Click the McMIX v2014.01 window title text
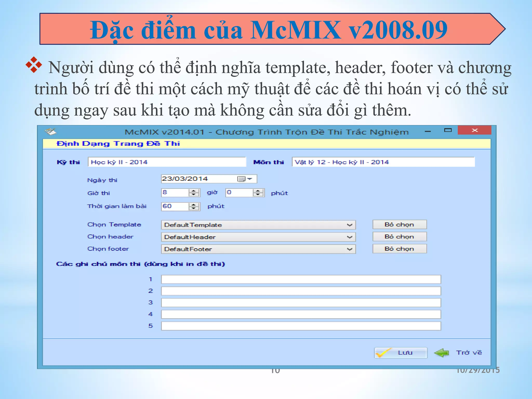The height and width of the screenshot is (399, 532). [x=267, y=132]
